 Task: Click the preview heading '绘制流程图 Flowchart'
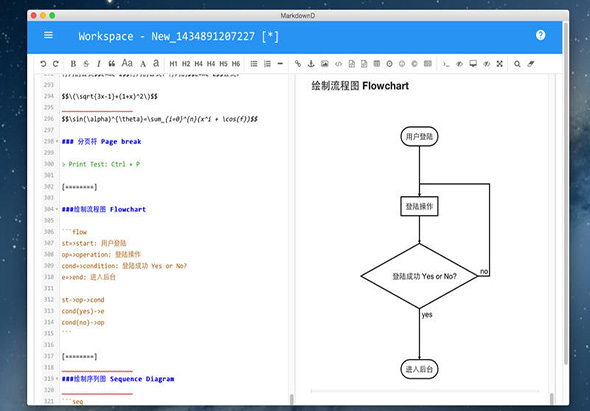[360, 86]
